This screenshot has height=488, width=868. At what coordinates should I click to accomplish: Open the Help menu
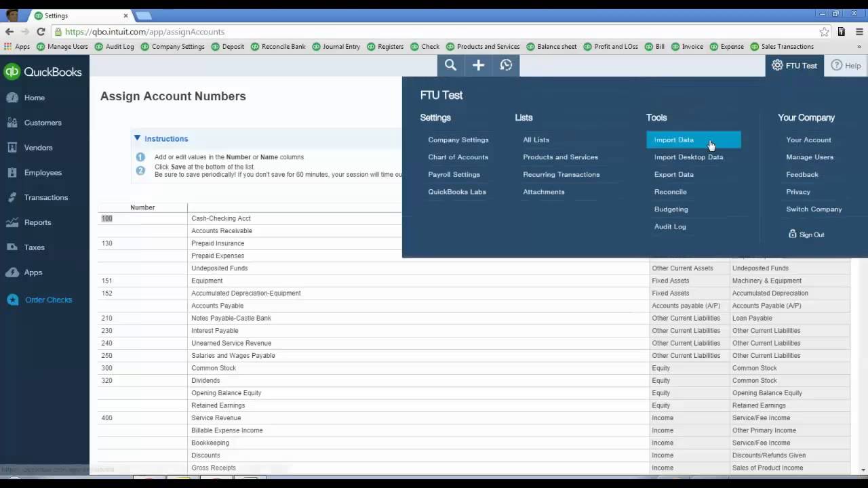846,66
